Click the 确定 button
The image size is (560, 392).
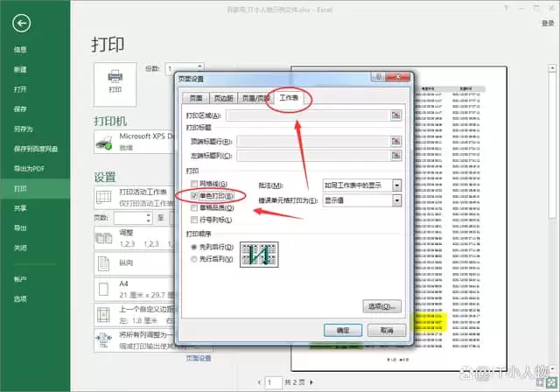tap(343, 330)
